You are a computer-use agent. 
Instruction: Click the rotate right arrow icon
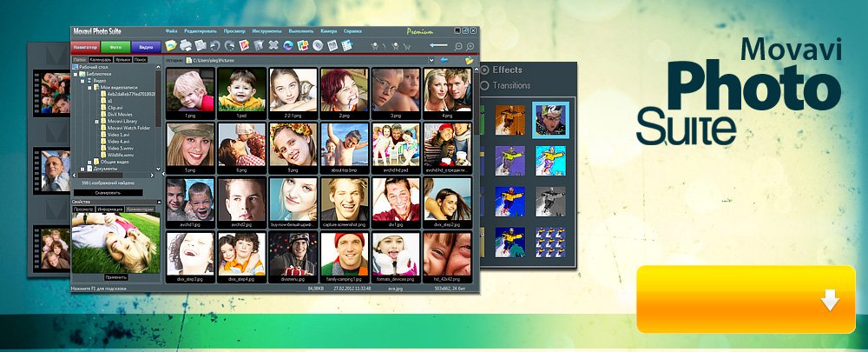pos(229,45)
